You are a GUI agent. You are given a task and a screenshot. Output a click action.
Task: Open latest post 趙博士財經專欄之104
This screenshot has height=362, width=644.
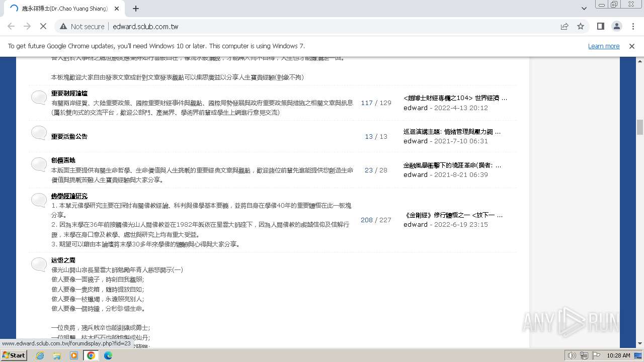click(x=455, y=98)
